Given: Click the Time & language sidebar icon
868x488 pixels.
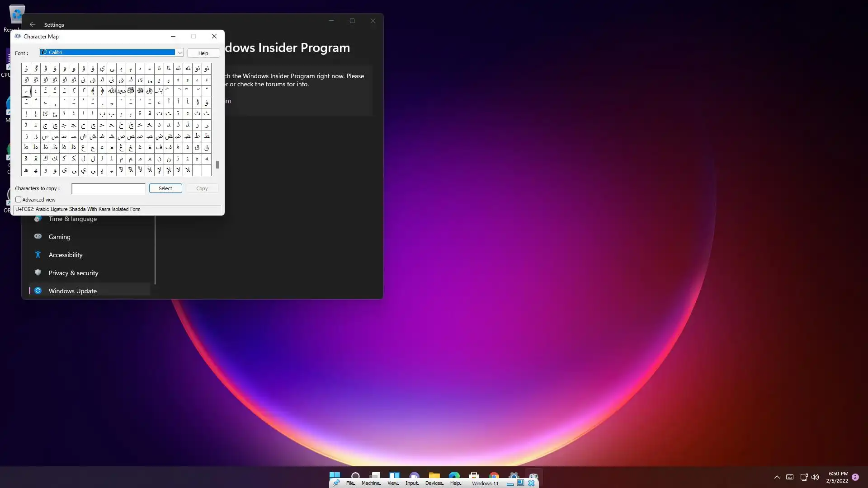Looking at the screenshot, I should (38, 219).
